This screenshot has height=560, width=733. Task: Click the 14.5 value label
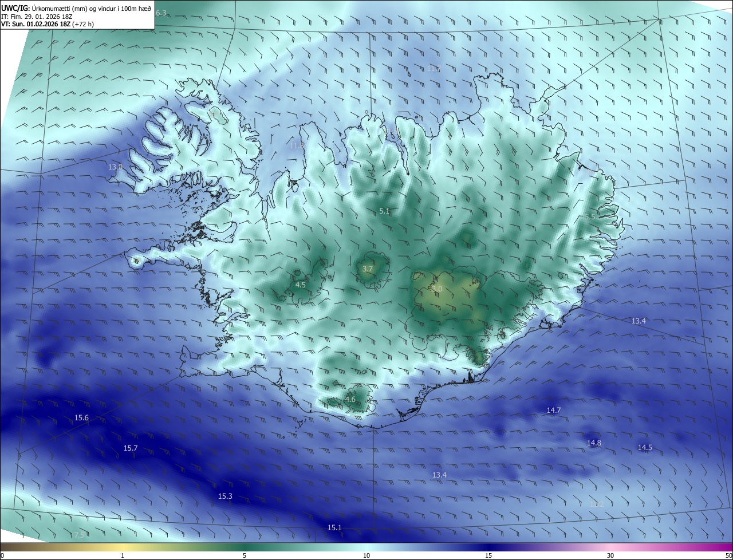(x=645, y=447)
